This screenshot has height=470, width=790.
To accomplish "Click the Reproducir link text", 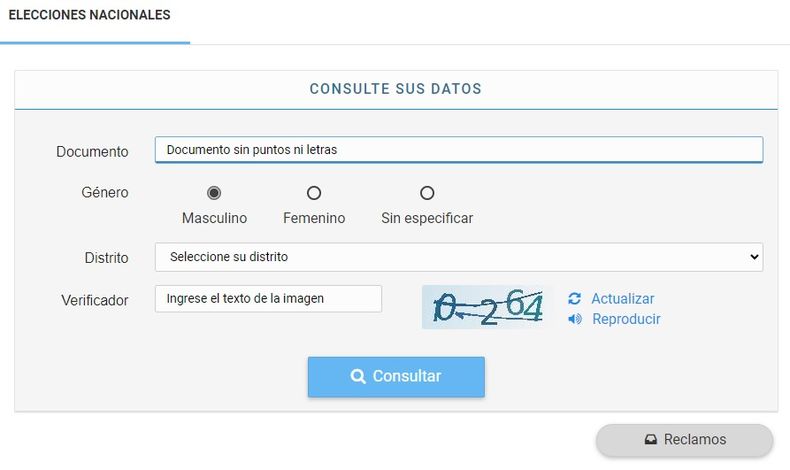I will click(626, 320).
